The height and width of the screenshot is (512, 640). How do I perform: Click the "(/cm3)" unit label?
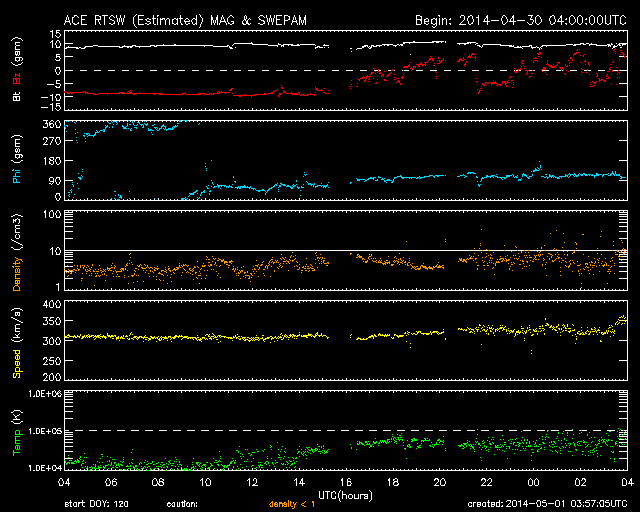click(x=17, y=232)
